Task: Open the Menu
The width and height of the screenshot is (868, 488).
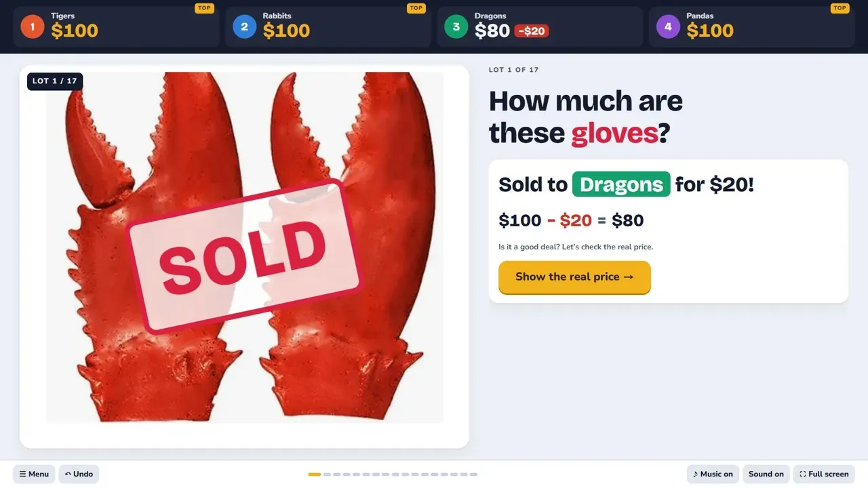Action: pos(34,474)
